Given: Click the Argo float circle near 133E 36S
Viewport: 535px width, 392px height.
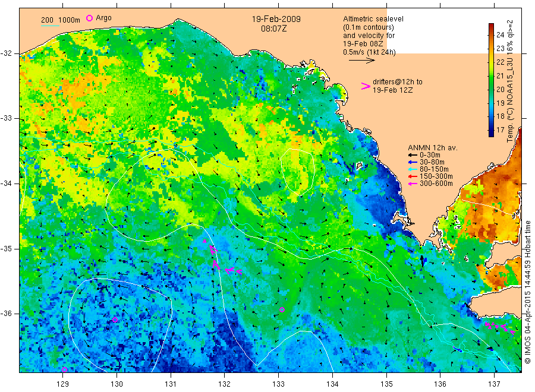Looking at the screenshot, I should click(282, 310).
